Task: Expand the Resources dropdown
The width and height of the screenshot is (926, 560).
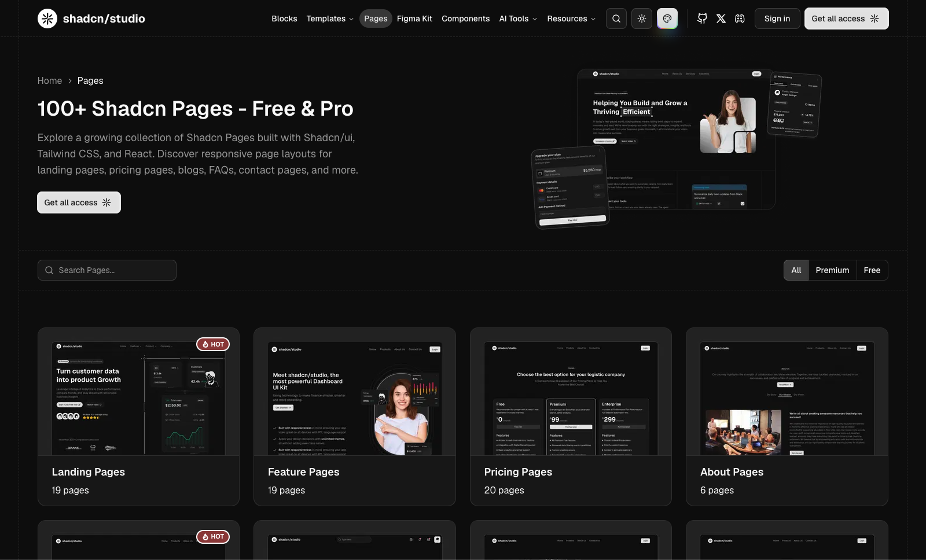Action: point(571,19)
